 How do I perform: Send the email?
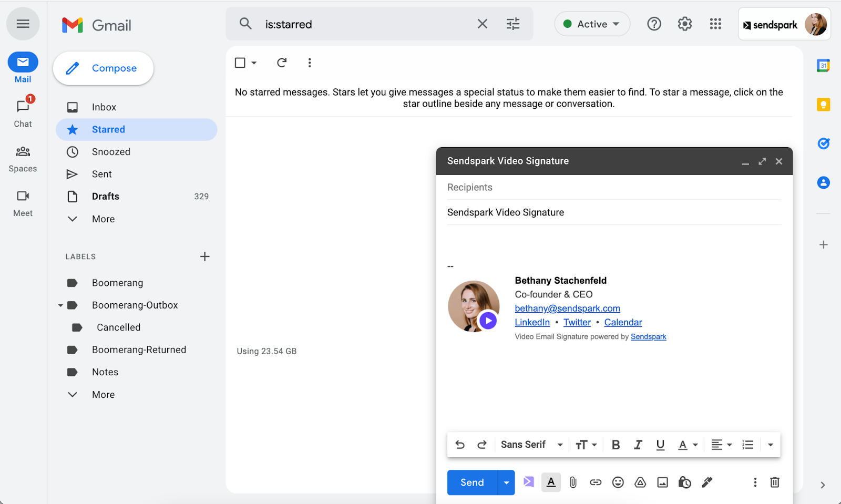coord(472,482)
